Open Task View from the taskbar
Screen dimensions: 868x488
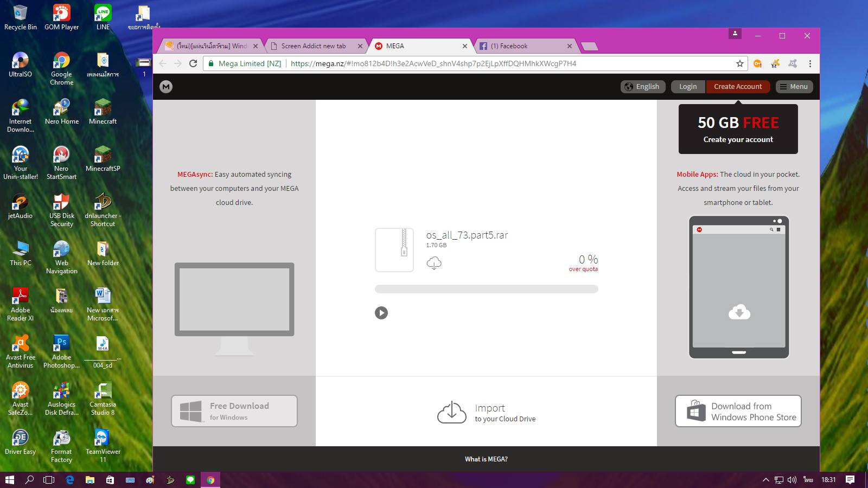pyautogui.click(x=49, y=480)
